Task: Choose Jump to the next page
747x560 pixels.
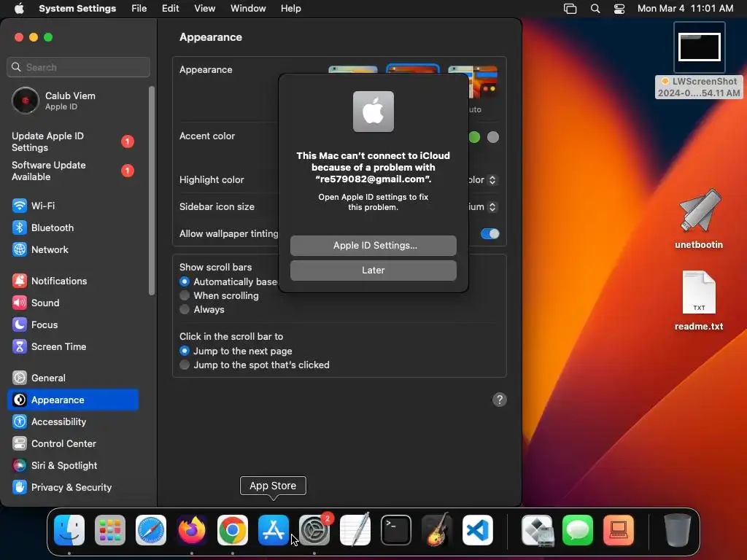Action: point(185,351)
